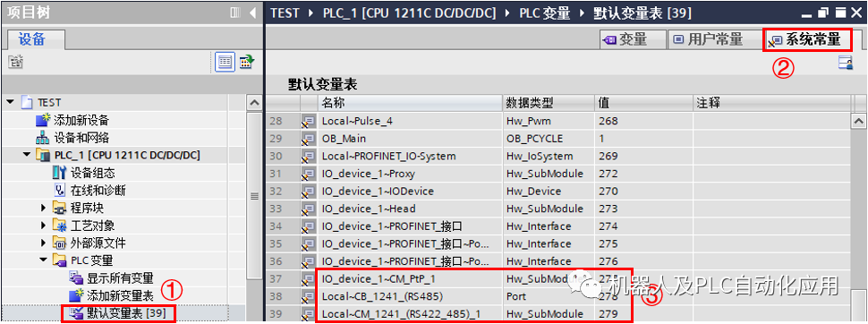Expand the 工艺对象 folder
This screenshot has height=324, width=868.
click(44, 226)
